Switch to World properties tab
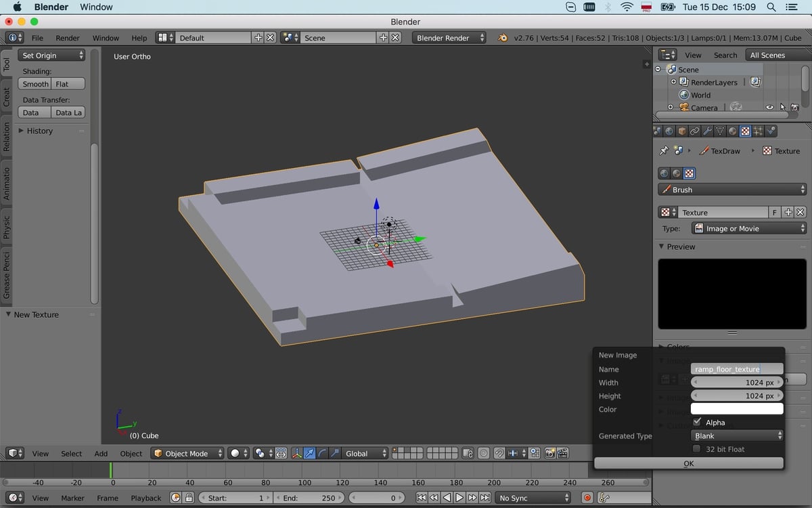This screenshot has width=812, height=508. tap(670, 131)
